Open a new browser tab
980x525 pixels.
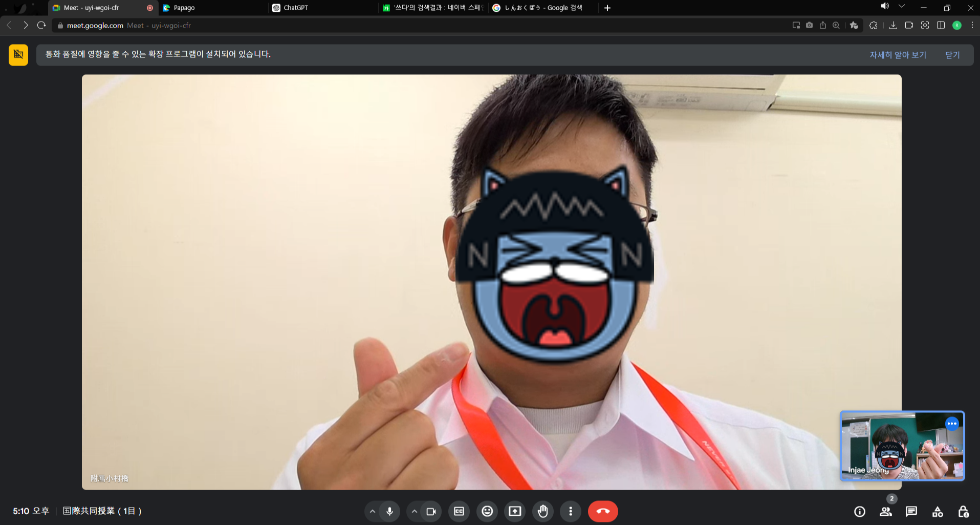point(607,8)
